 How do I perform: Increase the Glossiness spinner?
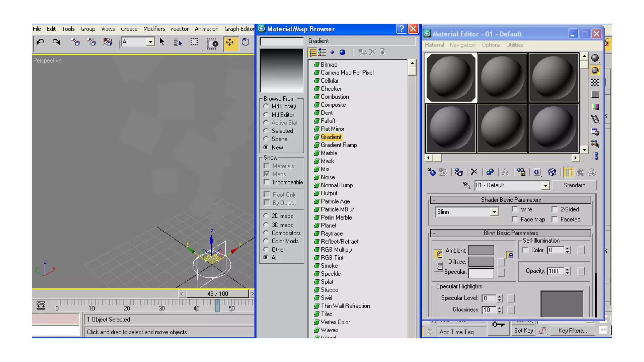[499, 308]
